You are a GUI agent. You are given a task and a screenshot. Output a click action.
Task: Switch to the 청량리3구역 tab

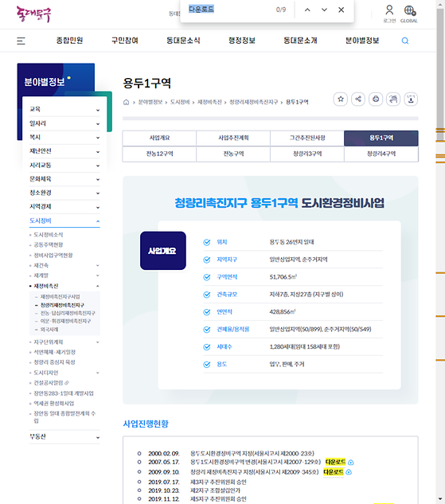pos(307,154)
